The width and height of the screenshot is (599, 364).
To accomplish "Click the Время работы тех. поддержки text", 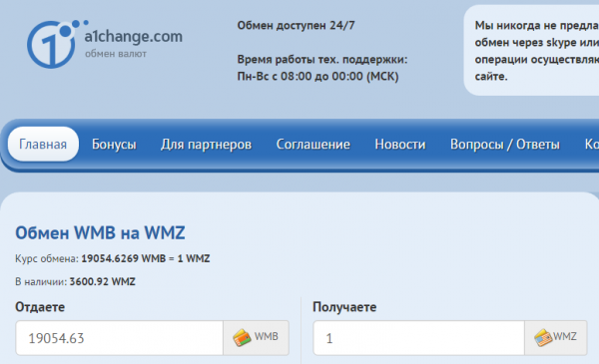I will tap(322, 60).
